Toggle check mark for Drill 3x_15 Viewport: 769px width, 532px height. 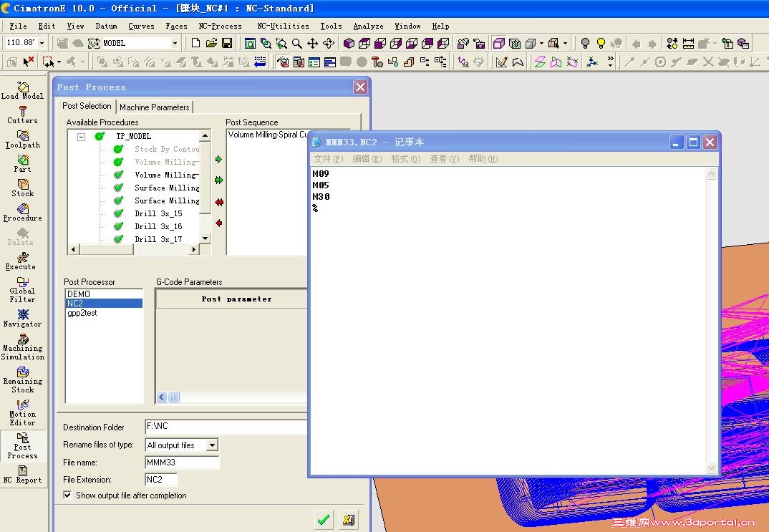pyautogui.click(x=118, y=213)
